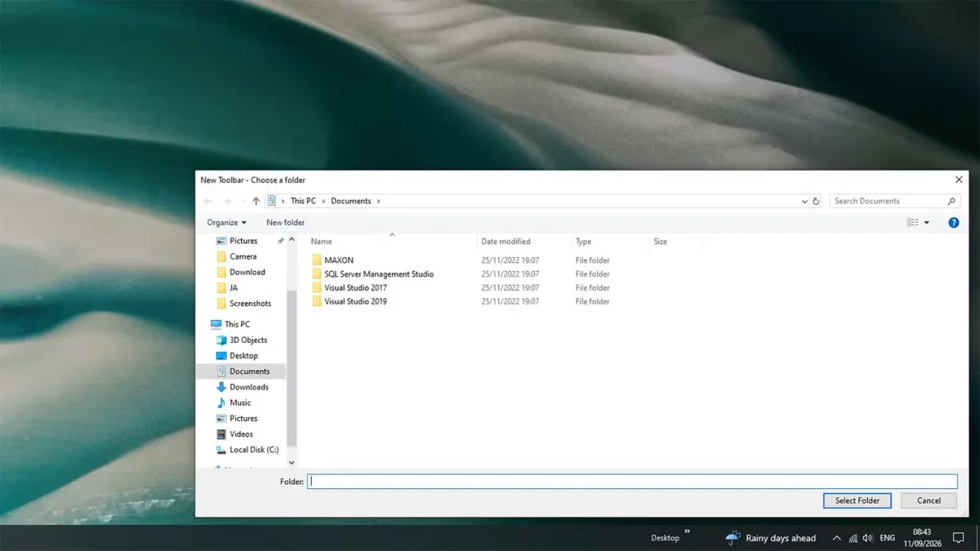Screen dimensions: 980x551
Task: Select the Screenshots folder in sidebar
Action: tap(250, 304)
